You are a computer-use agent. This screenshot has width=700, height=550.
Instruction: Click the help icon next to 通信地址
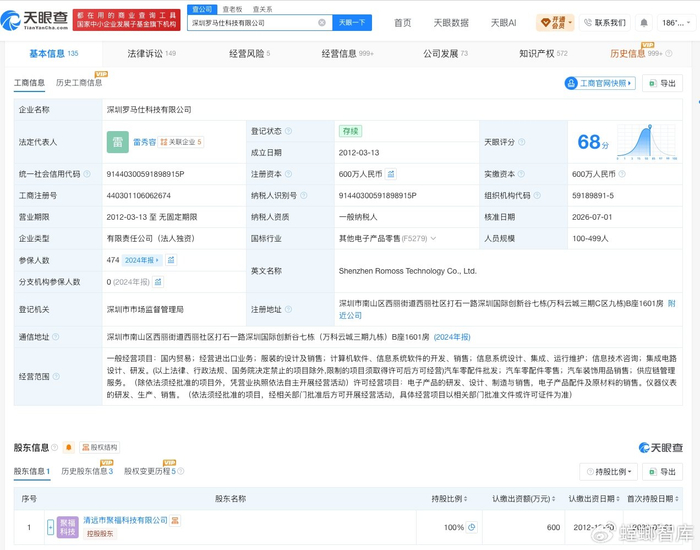[55, 337]
